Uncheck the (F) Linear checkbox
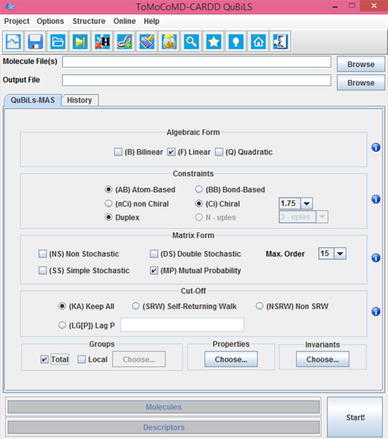This screenshot has height=439, width=388. pos(171,152)
